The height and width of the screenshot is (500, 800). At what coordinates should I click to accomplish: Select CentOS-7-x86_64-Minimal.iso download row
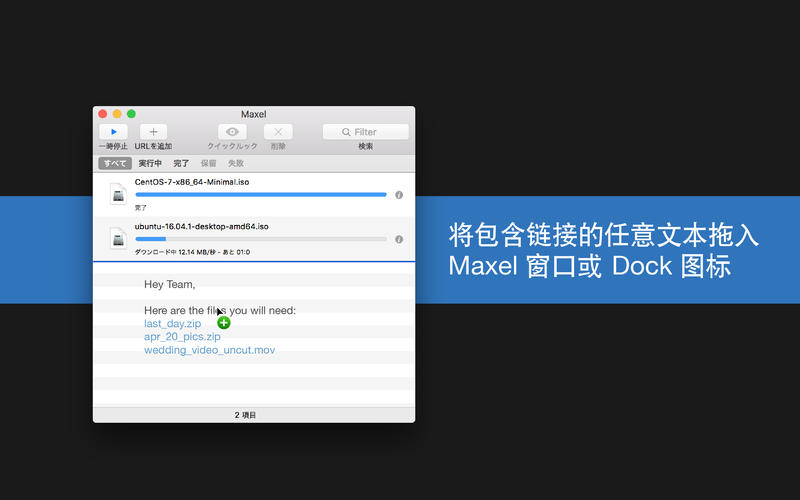click(x=254, y=195)
